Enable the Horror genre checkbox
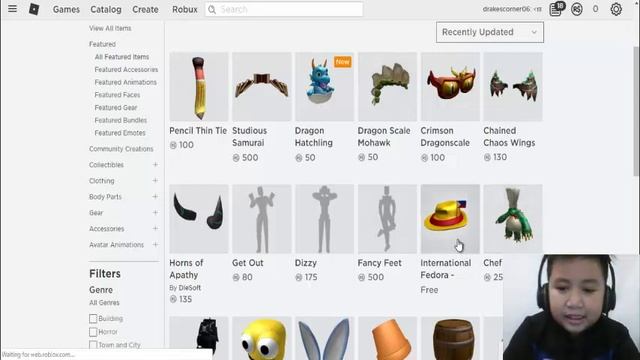 [x=93, y=332]
